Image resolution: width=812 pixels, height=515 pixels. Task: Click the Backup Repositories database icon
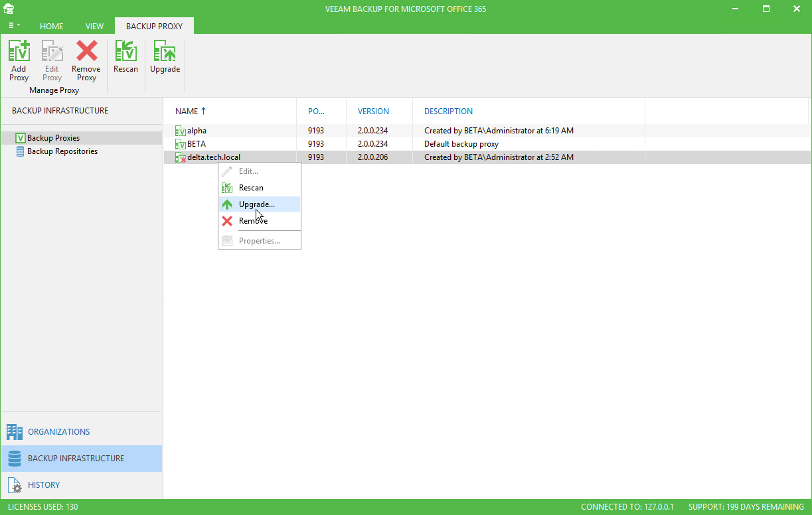[20, 151]
